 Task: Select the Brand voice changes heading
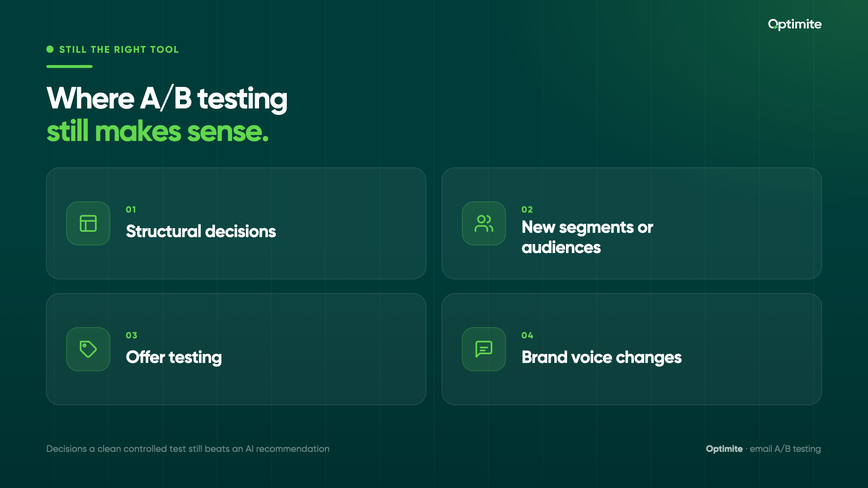601,357
